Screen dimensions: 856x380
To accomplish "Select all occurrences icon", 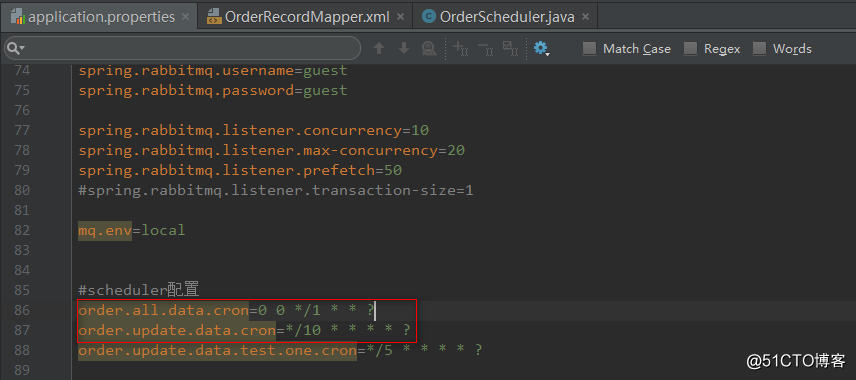I will point(510,49).
